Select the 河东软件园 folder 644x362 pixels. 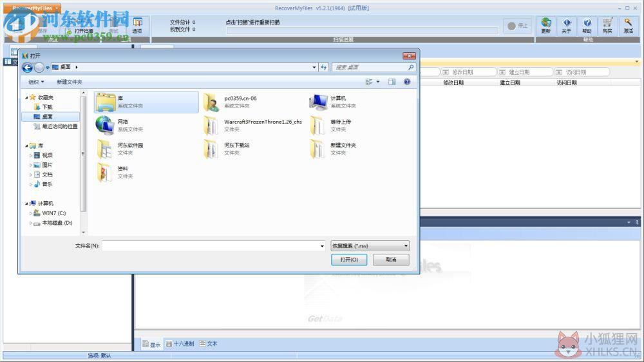(120, 149)
